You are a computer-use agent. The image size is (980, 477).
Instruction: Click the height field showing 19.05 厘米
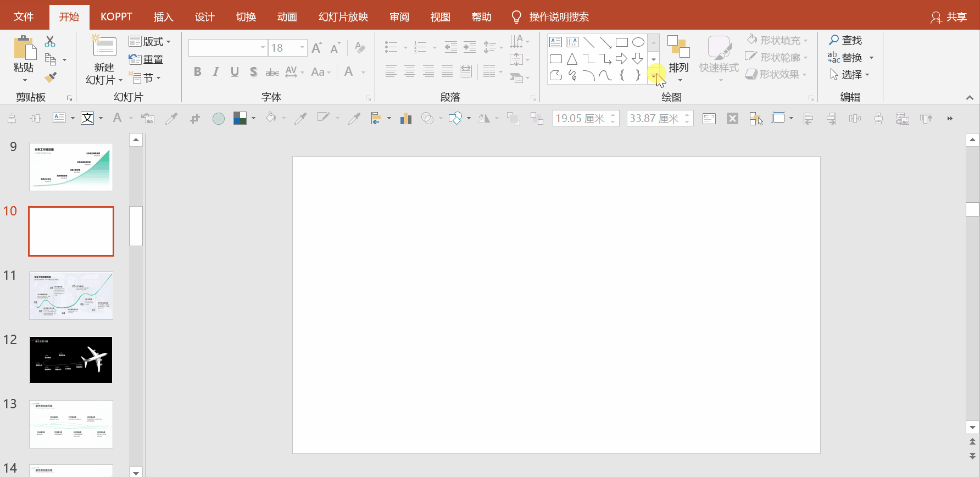586,118
